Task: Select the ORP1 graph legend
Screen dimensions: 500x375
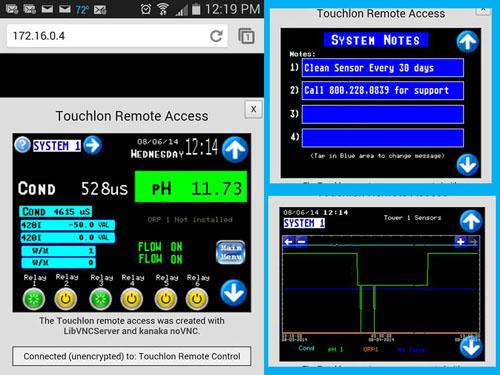Action: pyautogui.click(x=371, y=349)
